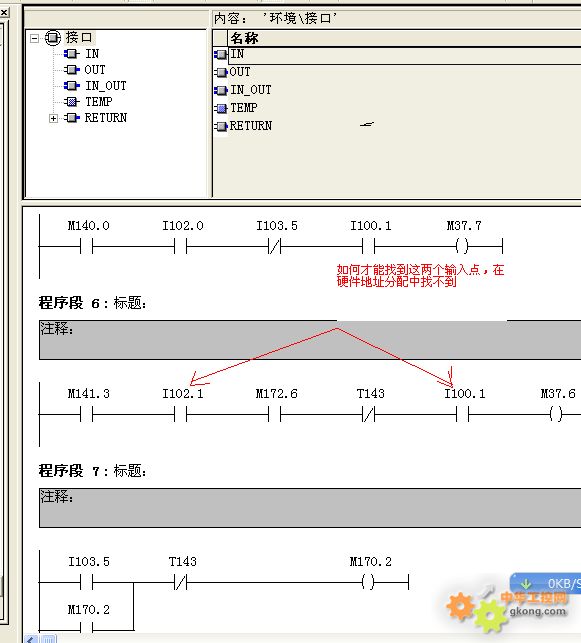
Task: Select IN_OUT icon in interface tree
Action: 72,86
